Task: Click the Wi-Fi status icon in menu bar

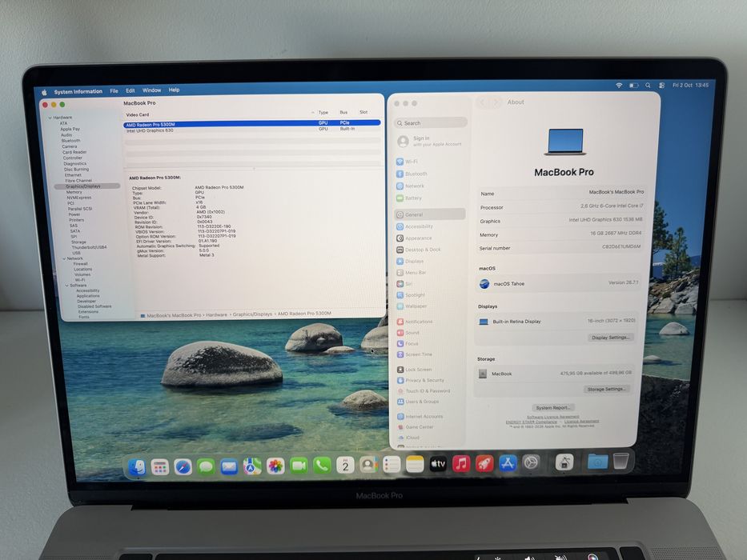Action: click(x=619, y=86)
